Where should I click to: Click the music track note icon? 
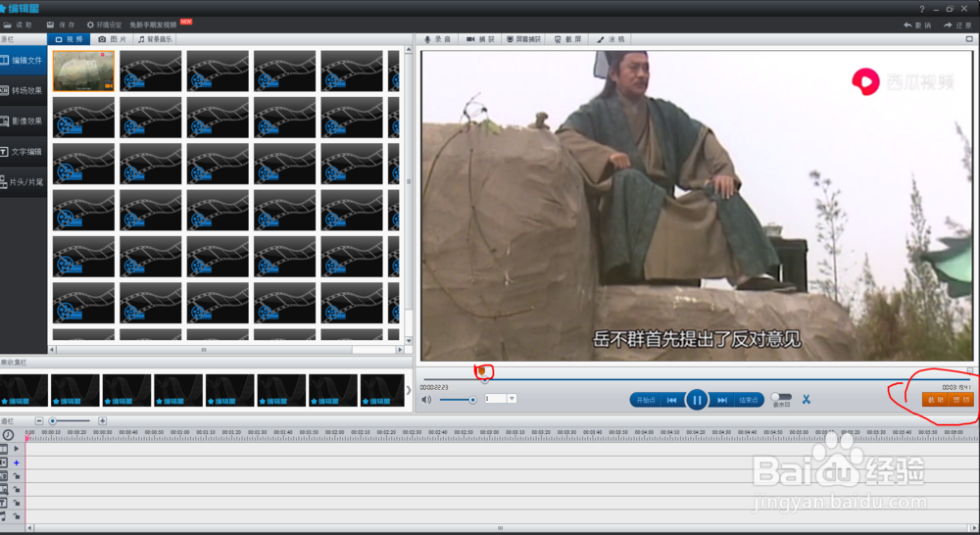pos(4,517)
